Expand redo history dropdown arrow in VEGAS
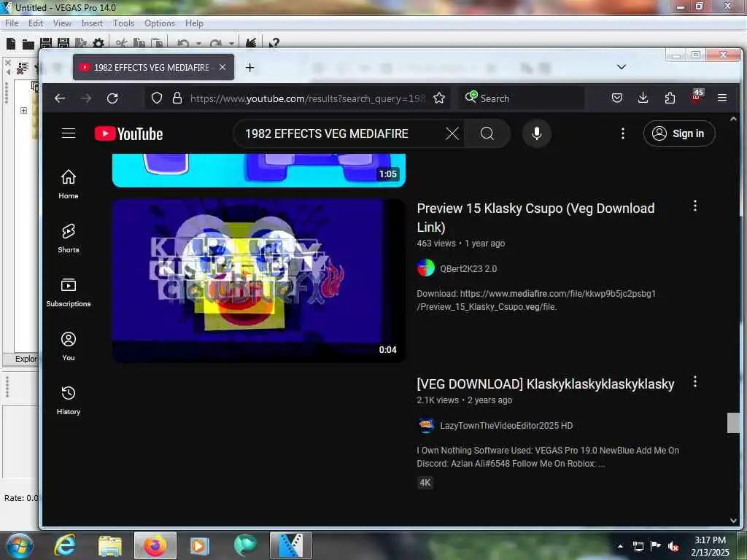The width and height of the screenshot is (747, 560). click(x=231, y=44)
